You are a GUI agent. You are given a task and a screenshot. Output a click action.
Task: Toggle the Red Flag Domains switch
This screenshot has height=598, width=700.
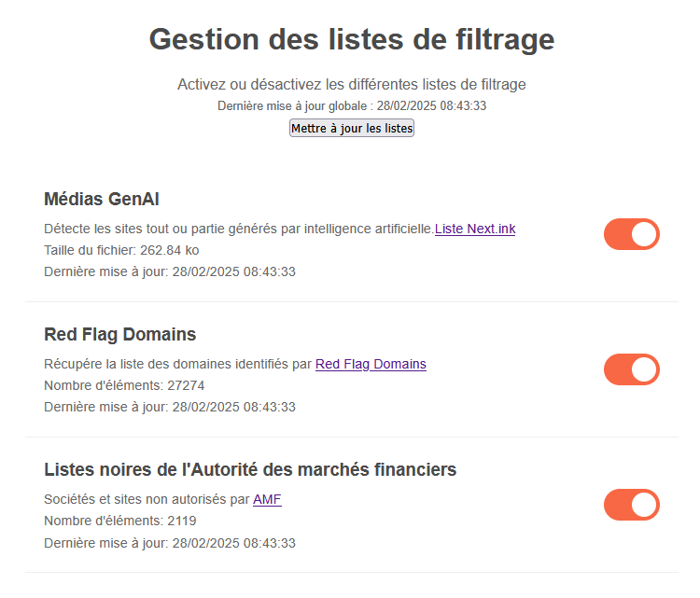[x=631, y=369]
